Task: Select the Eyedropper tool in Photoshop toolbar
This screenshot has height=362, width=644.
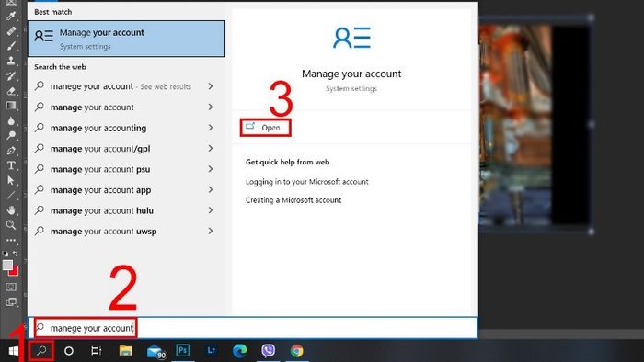Action: (11, 16)
